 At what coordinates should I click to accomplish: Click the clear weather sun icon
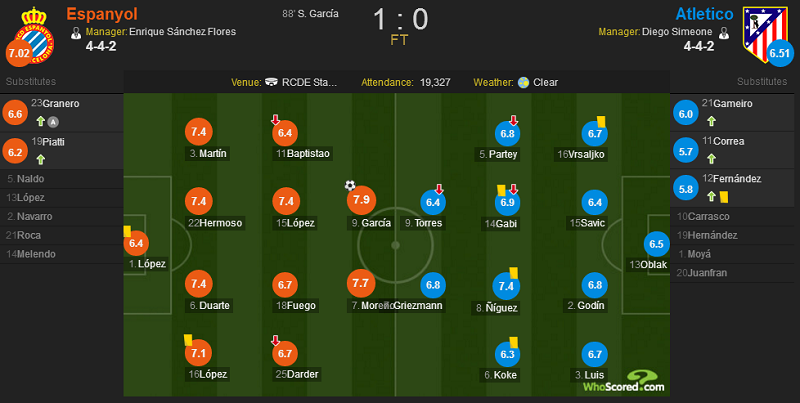point(523,82)
